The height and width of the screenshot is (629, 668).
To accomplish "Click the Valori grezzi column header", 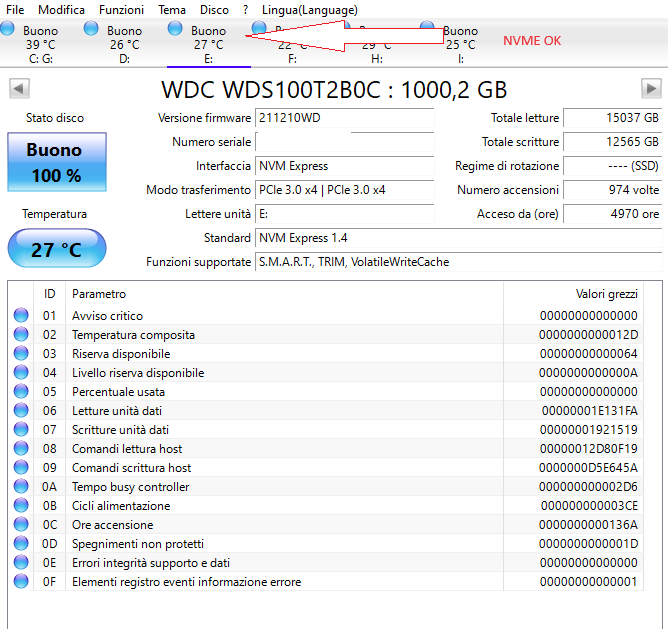I will (573, 294).
